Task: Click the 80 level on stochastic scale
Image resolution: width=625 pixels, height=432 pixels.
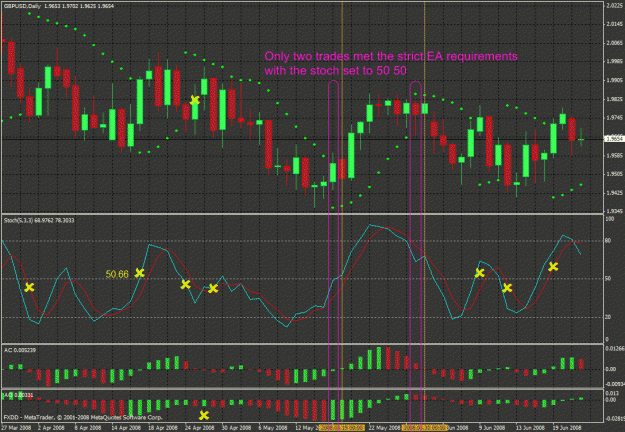Action: 608,240
